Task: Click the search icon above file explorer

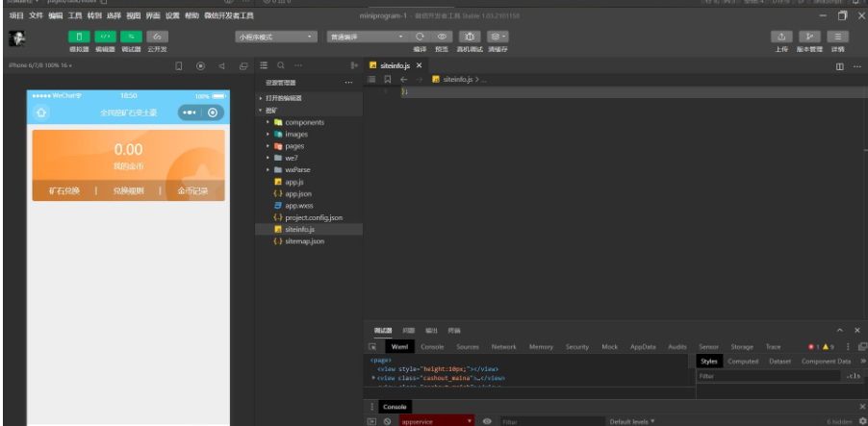Action: 280,65
